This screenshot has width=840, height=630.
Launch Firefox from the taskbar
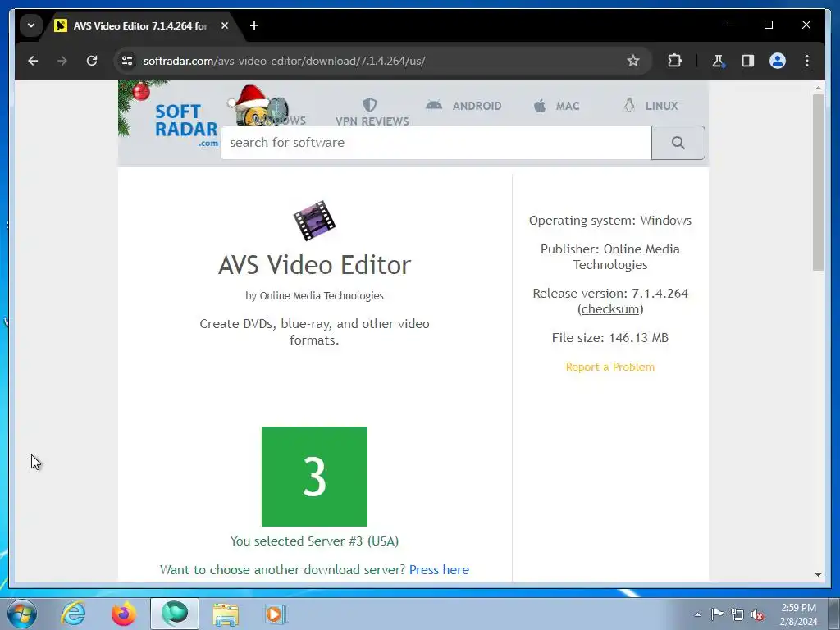coord(124,614)
